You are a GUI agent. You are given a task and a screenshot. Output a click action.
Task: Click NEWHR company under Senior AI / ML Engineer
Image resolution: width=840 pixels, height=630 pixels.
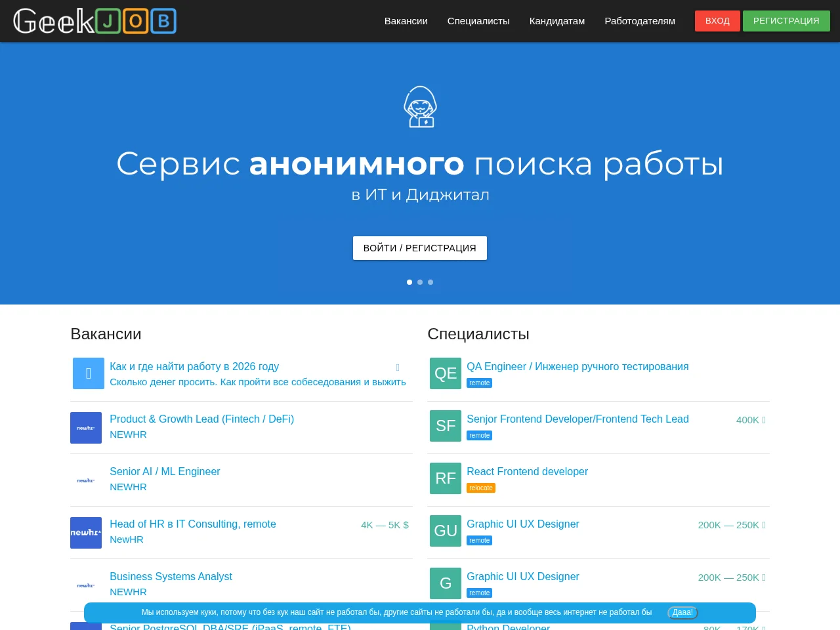pyautogui.click(x=128, y=487)
